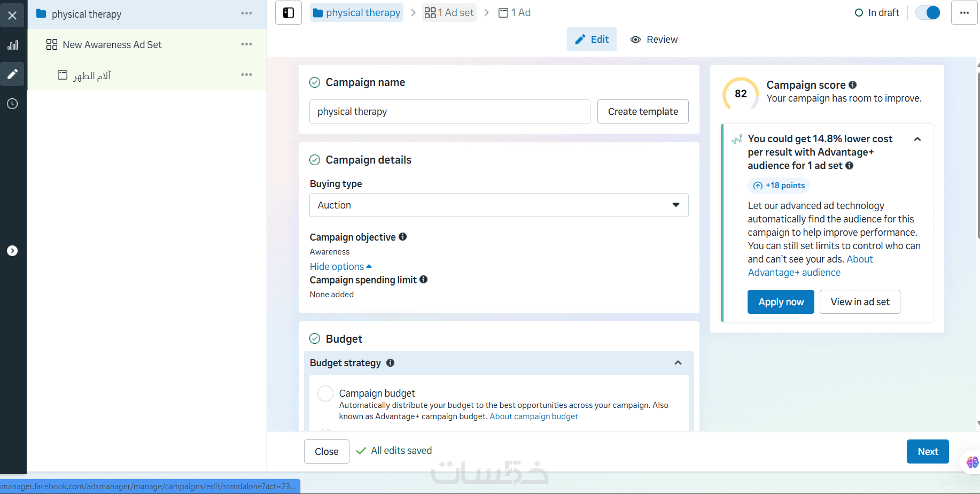The height and width of the screenshot is (494, 980).
Task: Collapse with Hide options link
Action: 341,267
